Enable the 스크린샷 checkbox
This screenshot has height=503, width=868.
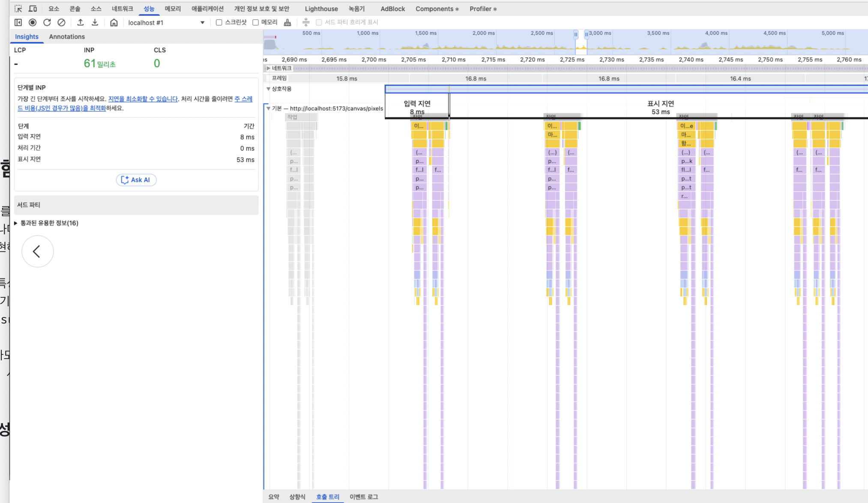[219, 22]
